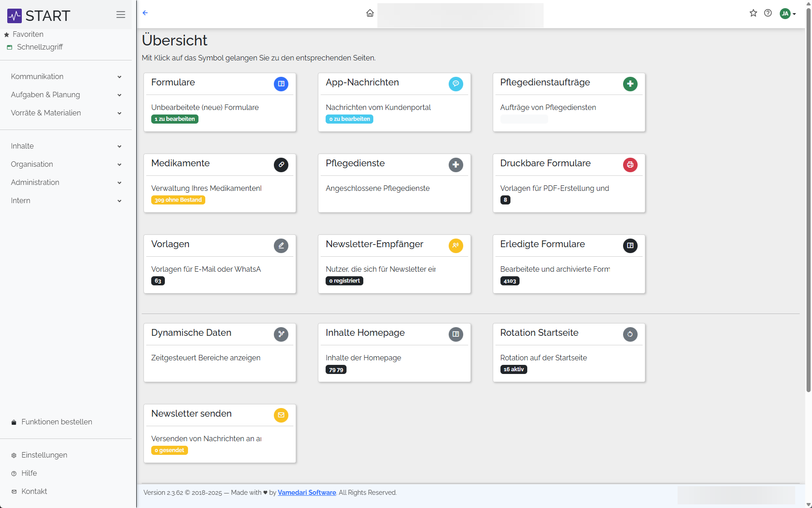This screenshot has height=508, width=812.
Task: Toggle the sidebar with hamburger menu
Action: [x=121, y=15]
